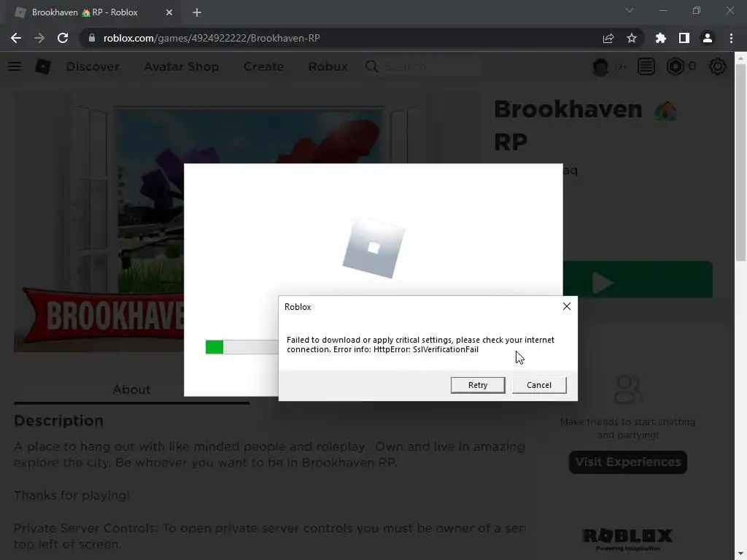Screen dimensions: 747x560
Task: Click the scrollbar down arrow
Action: [740, 554]
